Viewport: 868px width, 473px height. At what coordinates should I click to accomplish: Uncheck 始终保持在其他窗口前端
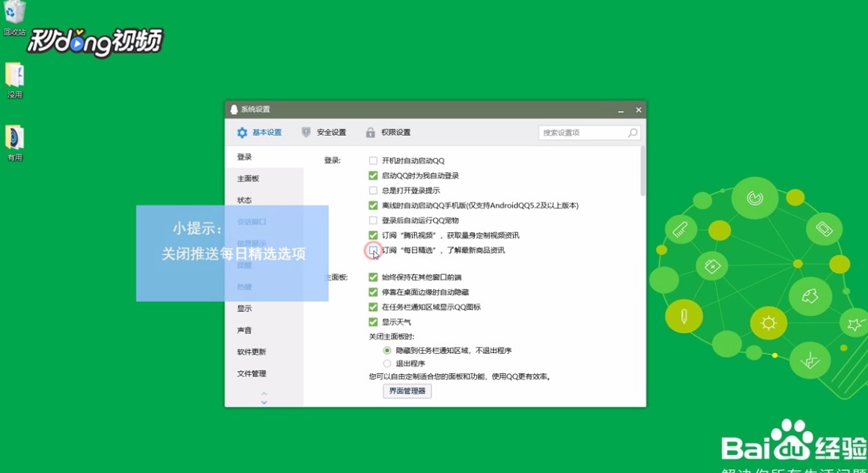[373, 277]
